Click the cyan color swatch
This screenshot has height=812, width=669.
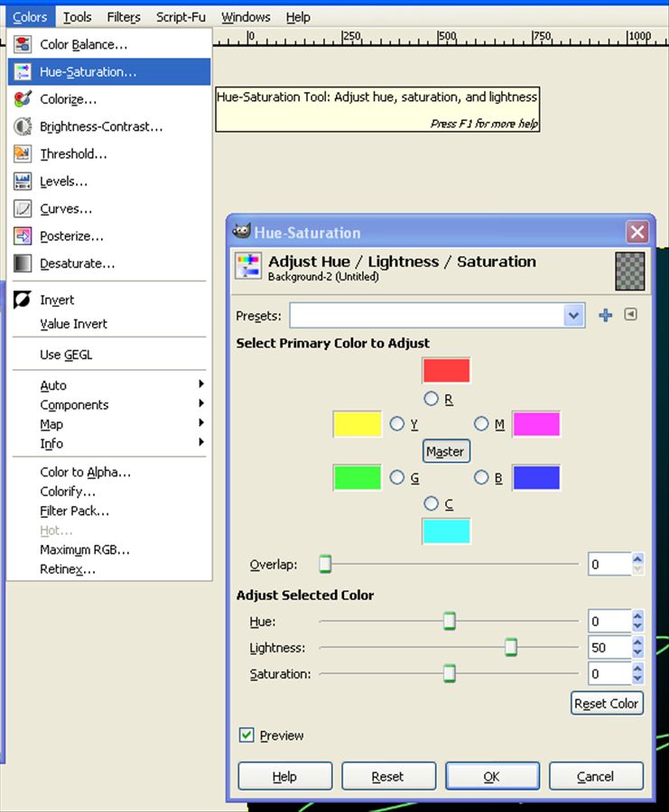(x=446, y=531)
